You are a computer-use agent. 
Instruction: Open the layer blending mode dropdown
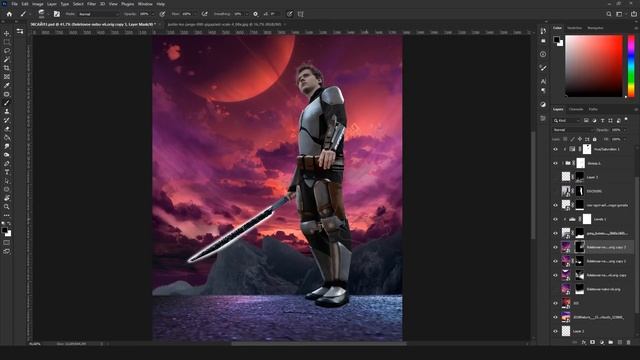(x=572, y=130)
